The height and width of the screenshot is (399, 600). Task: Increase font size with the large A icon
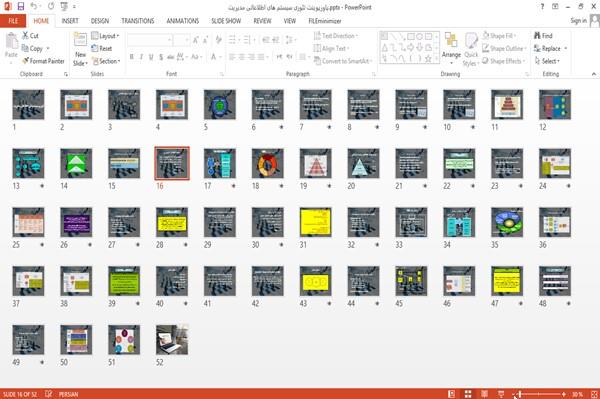coord(196,40)
